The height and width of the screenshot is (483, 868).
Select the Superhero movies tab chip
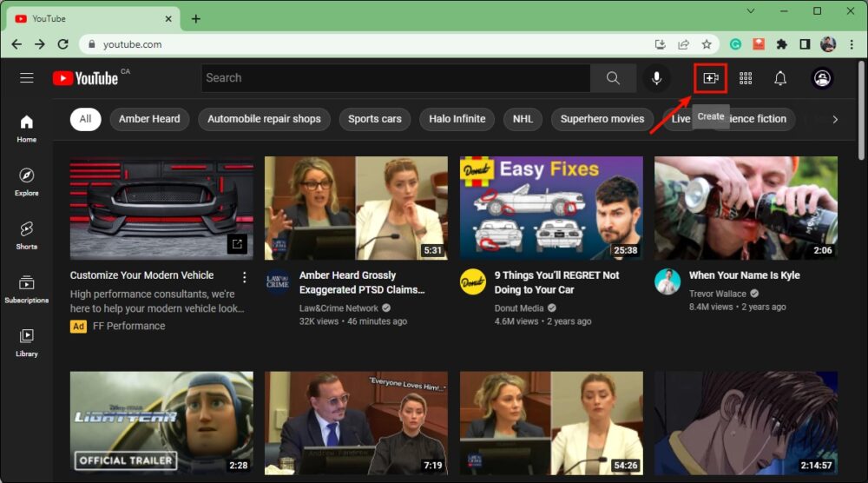tap(602, 119)
